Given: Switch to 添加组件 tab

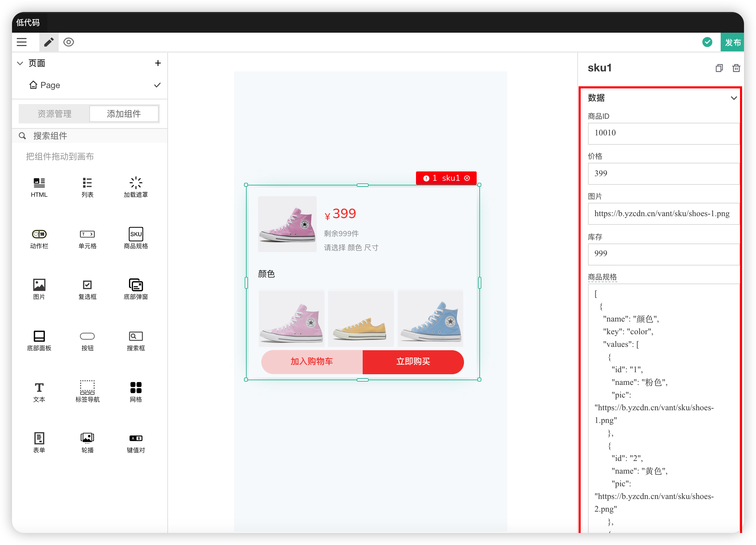Looking at the screenshot, I should 124,114.
